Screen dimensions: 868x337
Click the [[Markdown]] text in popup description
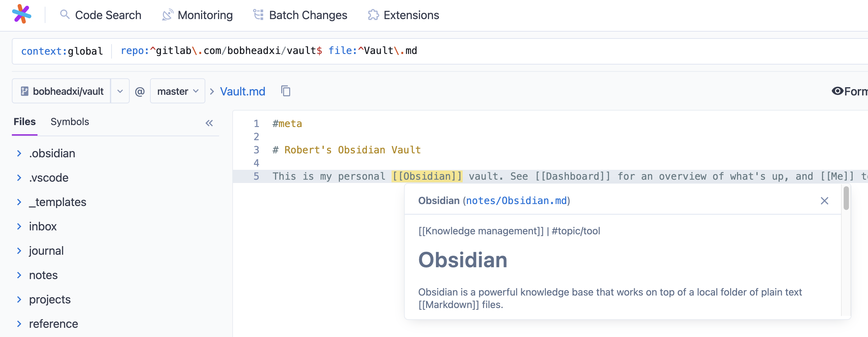pos(448,305)
